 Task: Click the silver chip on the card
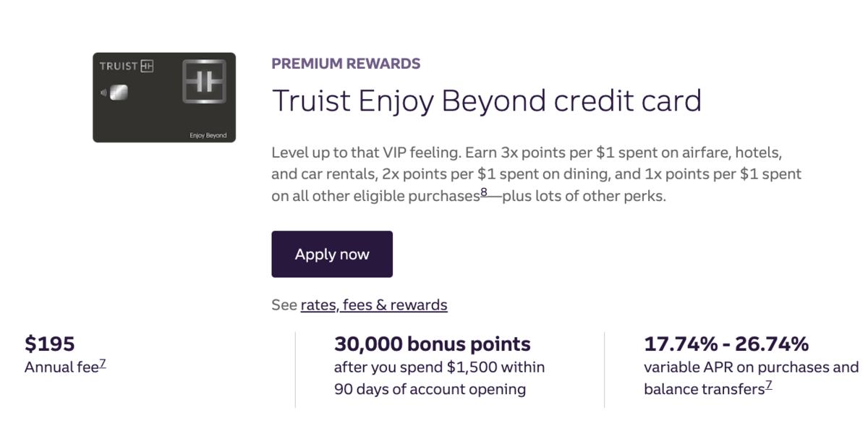119,93
